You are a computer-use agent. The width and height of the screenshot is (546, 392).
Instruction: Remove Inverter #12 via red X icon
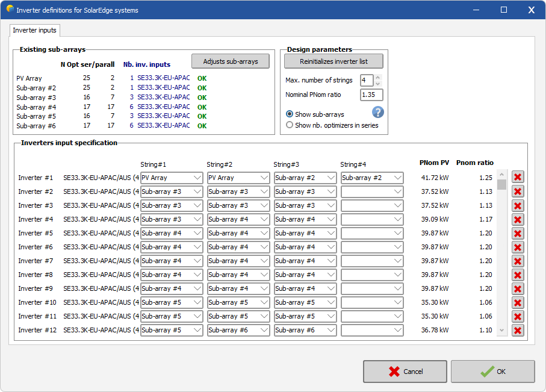point(518,331)
